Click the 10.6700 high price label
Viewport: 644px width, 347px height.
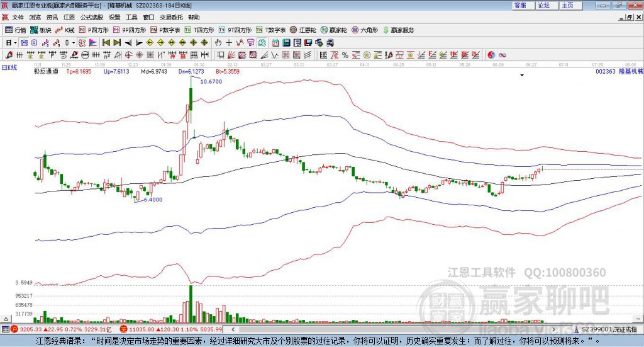coord(211,82)
